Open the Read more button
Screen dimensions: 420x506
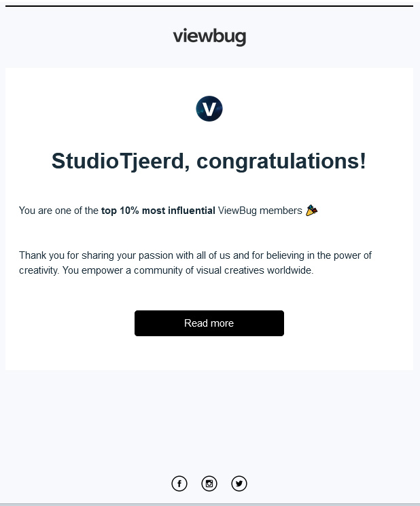pyautogui.click(x=209, y=323)
